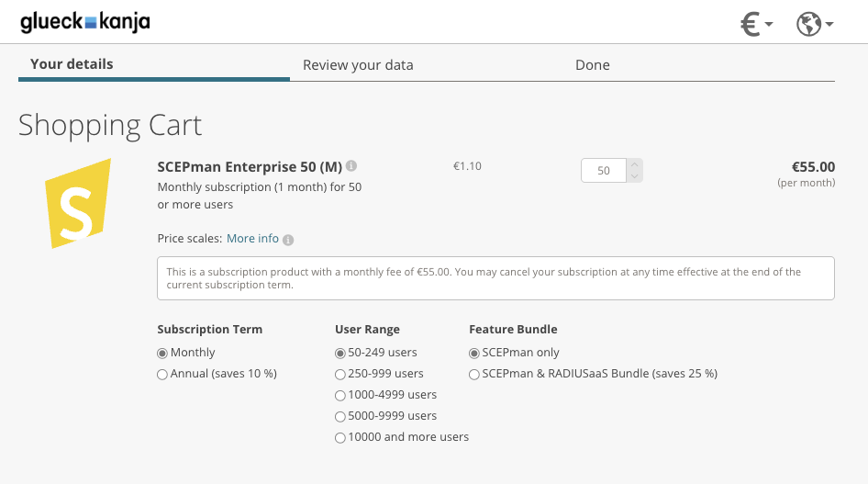Click the yellow SCEPman product logo
Image resolution: width=868 pixels, height=484 pixels.
(78, 204)
